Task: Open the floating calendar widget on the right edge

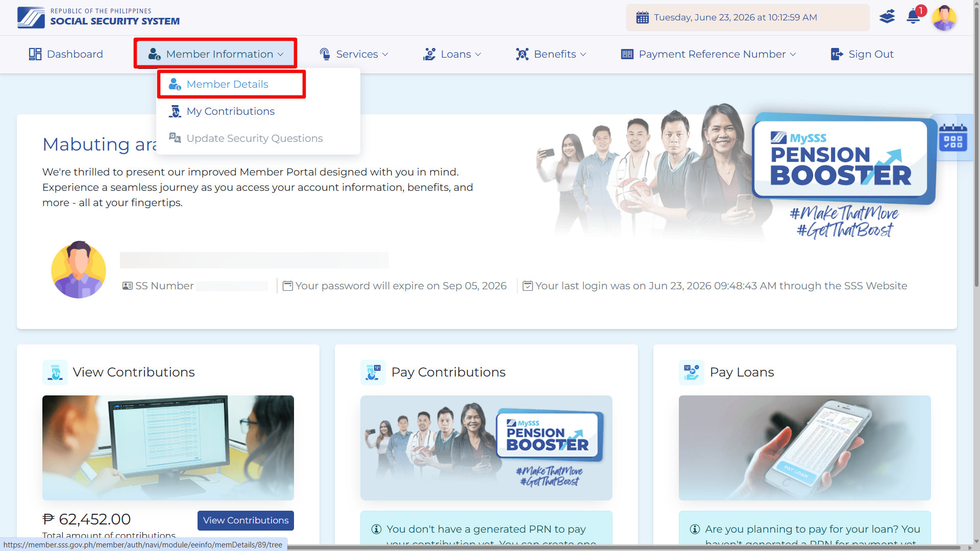Action: tap(953, 138)
